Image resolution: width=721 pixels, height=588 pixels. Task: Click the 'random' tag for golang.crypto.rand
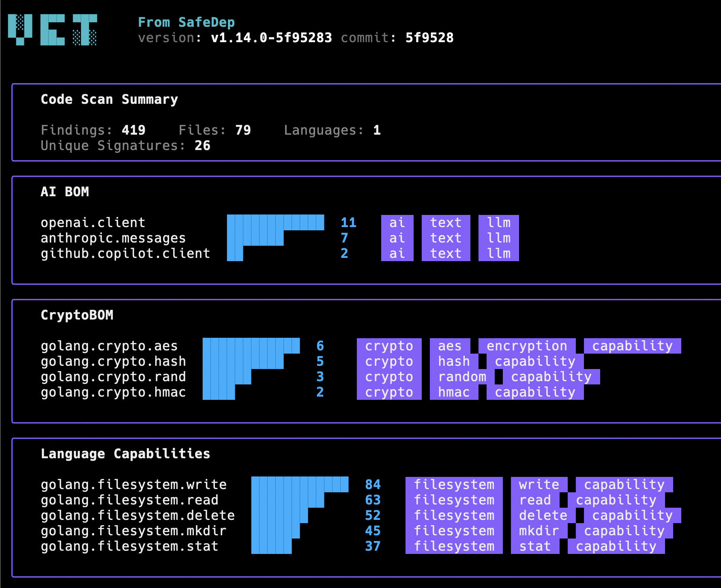[x=462, y=377]
